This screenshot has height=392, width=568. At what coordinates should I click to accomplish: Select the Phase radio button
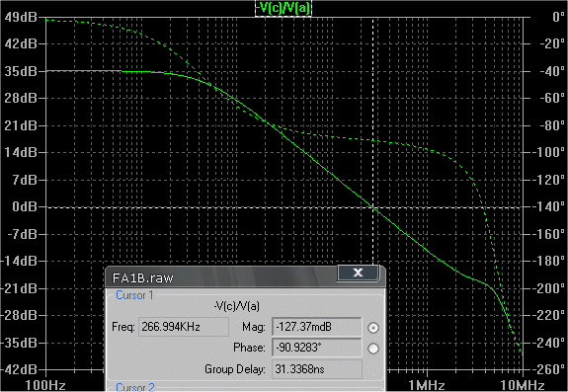point(373,349)
